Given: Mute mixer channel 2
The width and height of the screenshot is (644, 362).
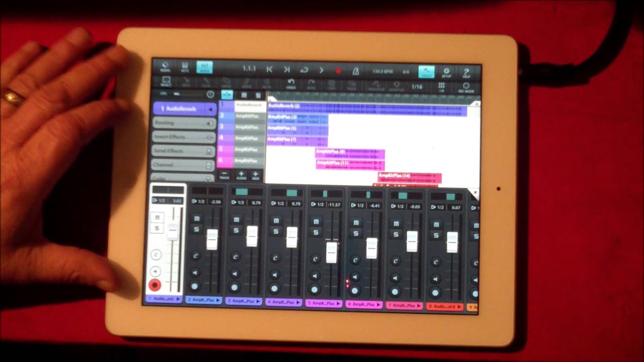Looking at the screenshot, I should coord(196,219).
